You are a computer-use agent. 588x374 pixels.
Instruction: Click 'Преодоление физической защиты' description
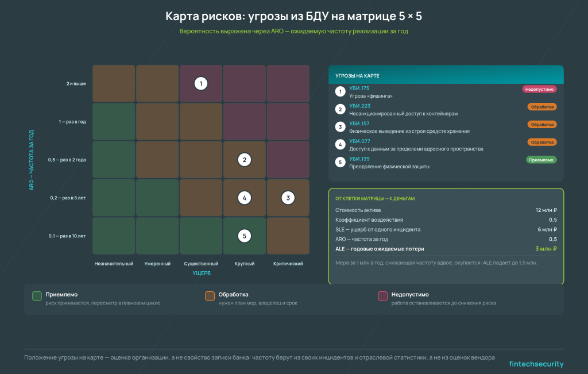(x=389, y=167)
